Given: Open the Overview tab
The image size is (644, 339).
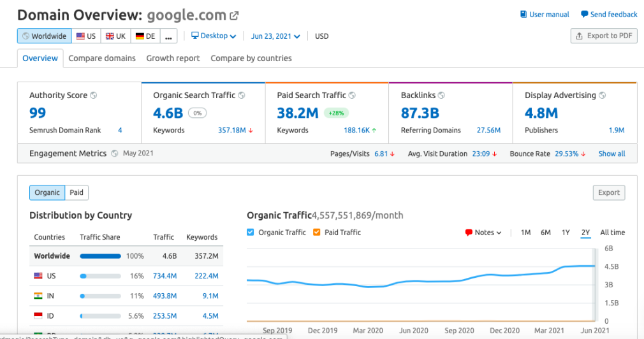Looking at the screenshot, I should [x=40, y=58].
